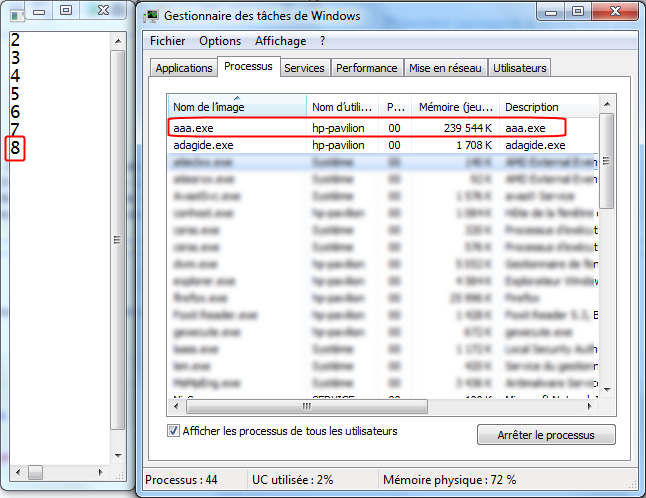Toggle 'Afficher les processus de tous les utilisateurs'
Image resolution: width=646 pixels, height=498 pixels.
click(174, 431)
